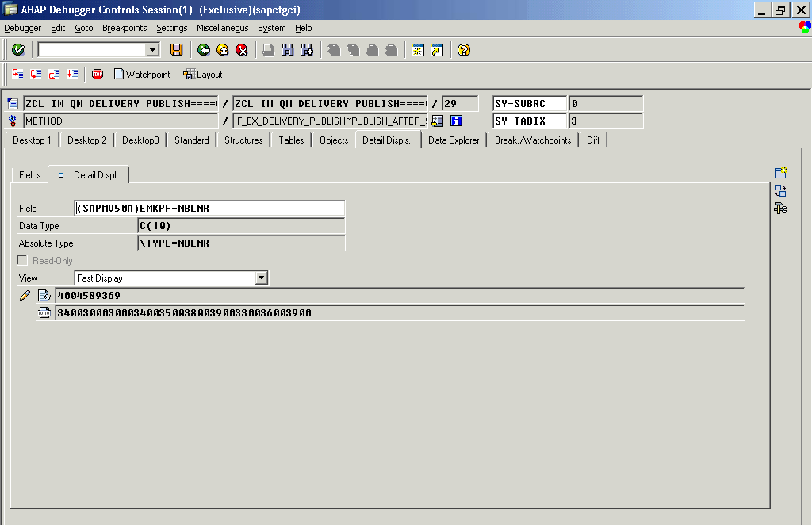Screen dimensions: 812x525
Task: Click the Single Step debugger icon
Action: click(18, 74)
